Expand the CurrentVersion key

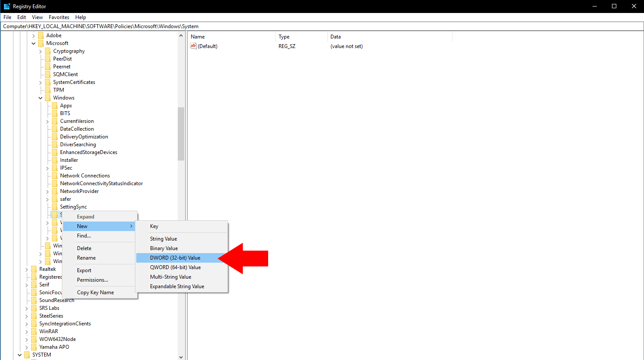(x=48, y=121)
